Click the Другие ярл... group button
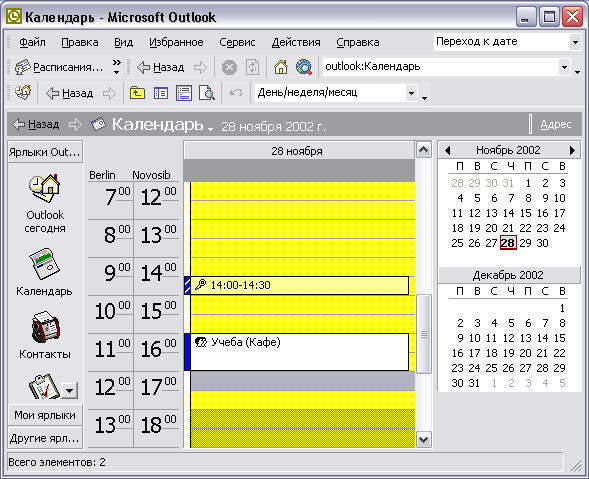589x479 pixels. click(45, 438)
